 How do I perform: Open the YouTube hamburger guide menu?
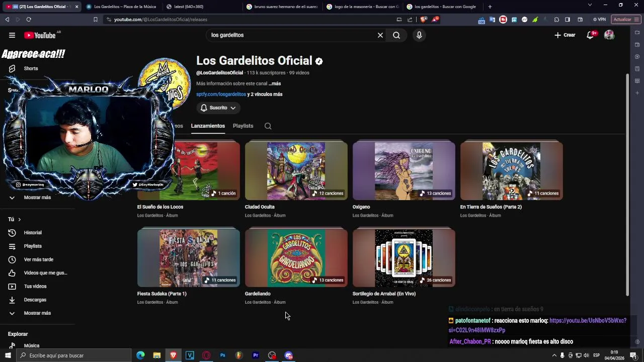[12, 35]
